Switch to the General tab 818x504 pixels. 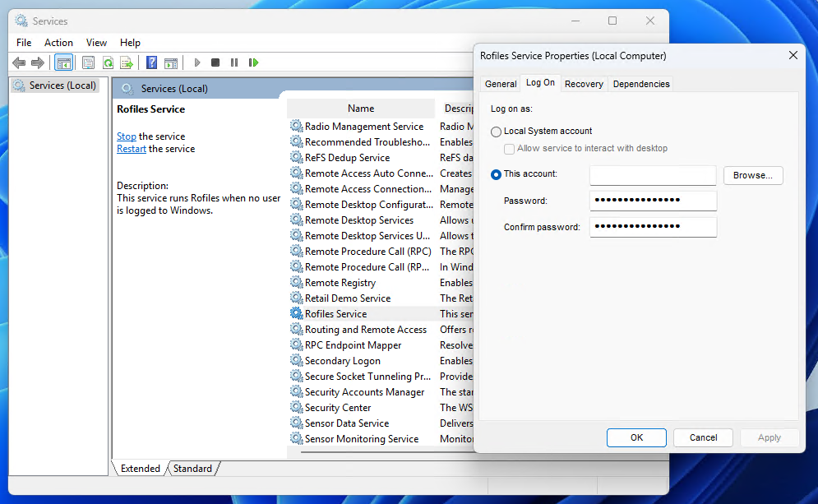[x=501, y=84]
